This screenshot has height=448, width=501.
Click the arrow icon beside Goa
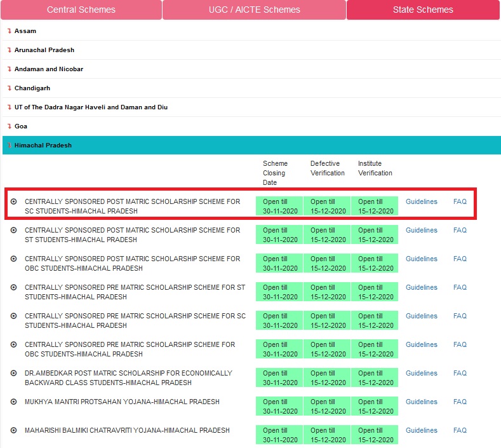pyautogui.click(x=10, y=126)
